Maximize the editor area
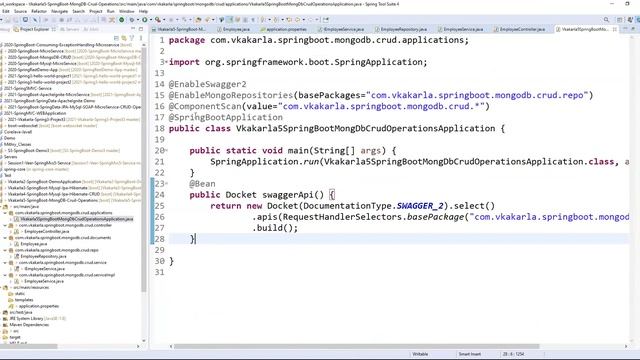This screenshot has width=640, height=360. coord(633,29)
